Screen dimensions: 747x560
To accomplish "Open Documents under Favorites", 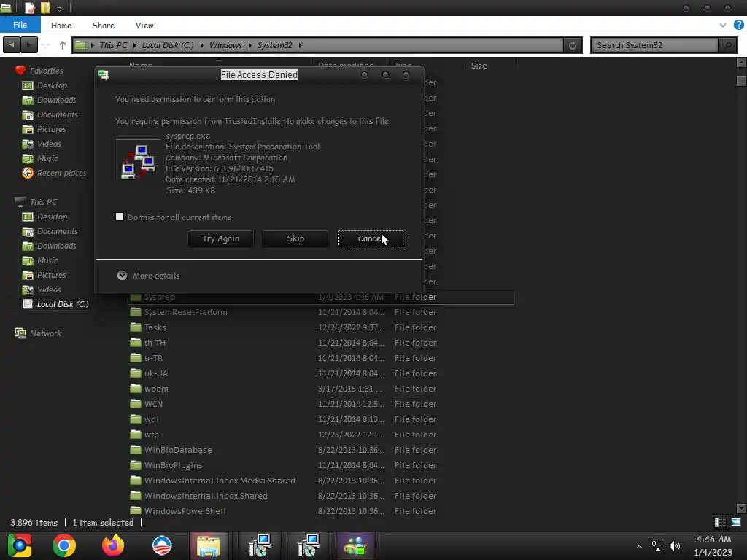I will click(57, 114).
